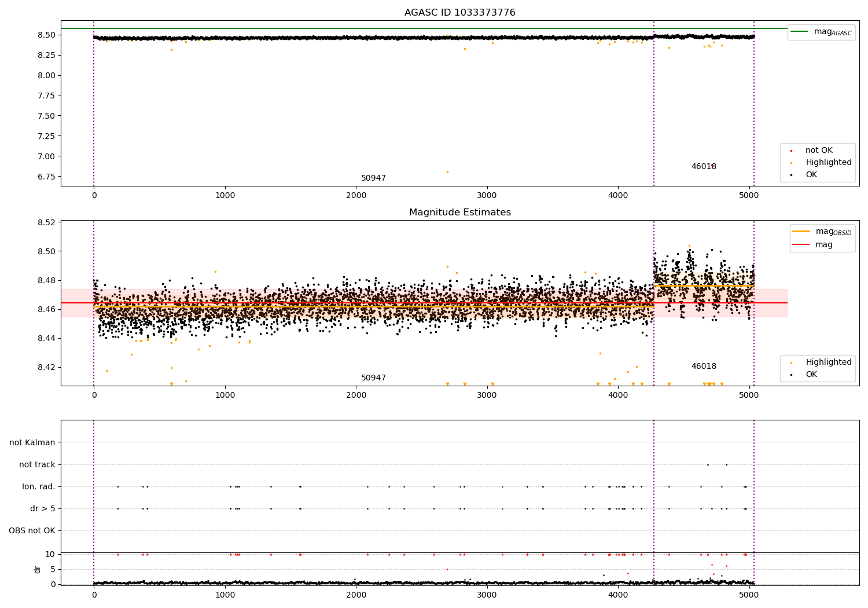The height and width of the screenshot is (608, 868).
Task: Click the 7.25 y-axis tick label
Action: pyautogui.click(x=47, y=136)
